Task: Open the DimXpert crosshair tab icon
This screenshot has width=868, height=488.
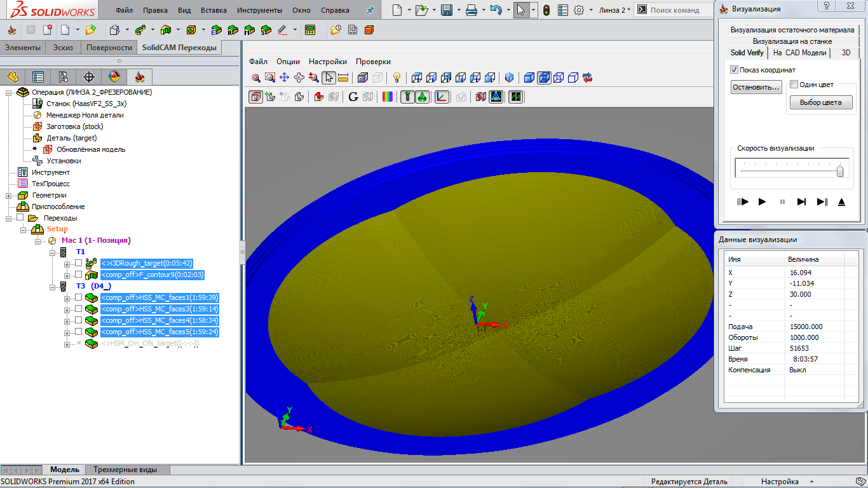Action: pos(89,77)
